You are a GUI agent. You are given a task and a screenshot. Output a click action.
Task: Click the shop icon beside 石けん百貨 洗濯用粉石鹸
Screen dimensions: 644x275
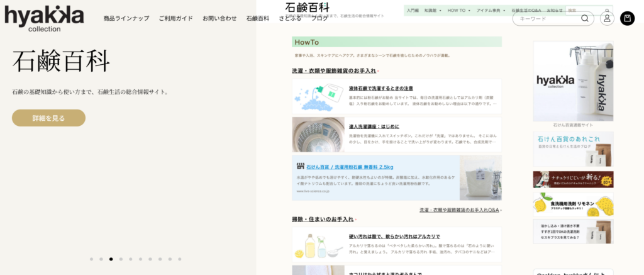300,167
